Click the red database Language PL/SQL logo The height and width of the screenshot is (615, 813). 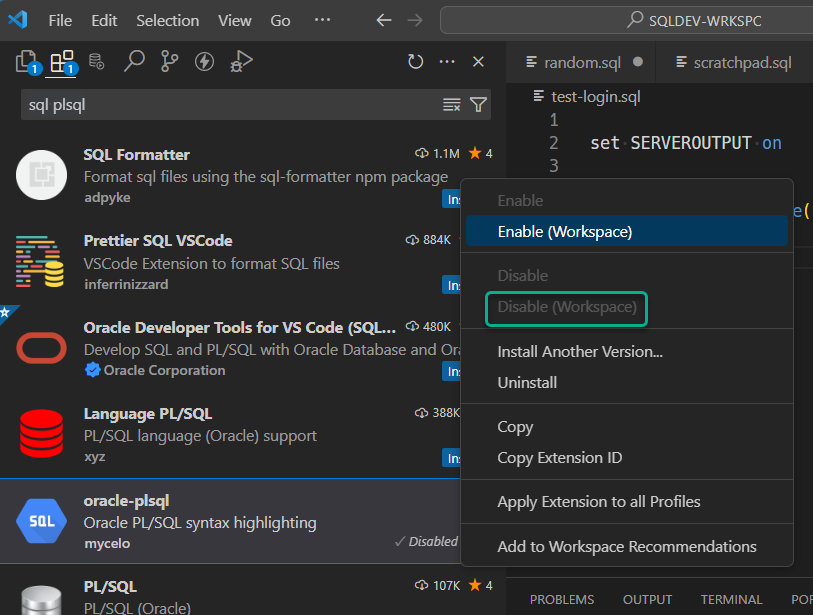(x=41, y=434)
